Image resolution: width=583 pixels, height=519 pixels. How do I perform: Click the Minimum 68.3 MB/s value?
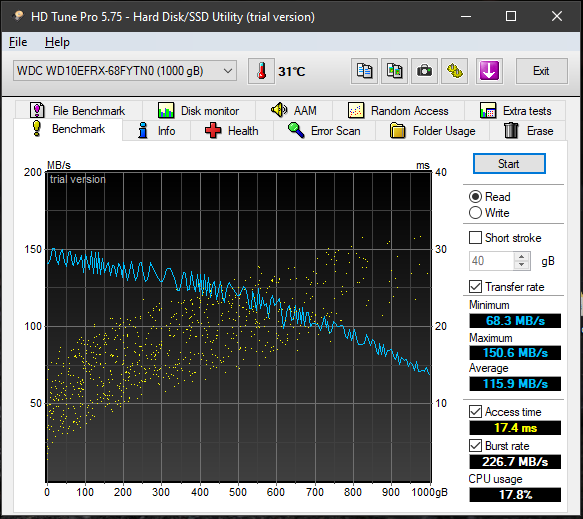[x=515, y=320]
